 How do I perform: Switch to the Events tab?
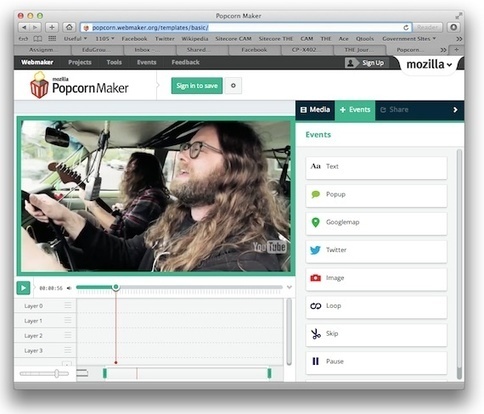point(355,110)
